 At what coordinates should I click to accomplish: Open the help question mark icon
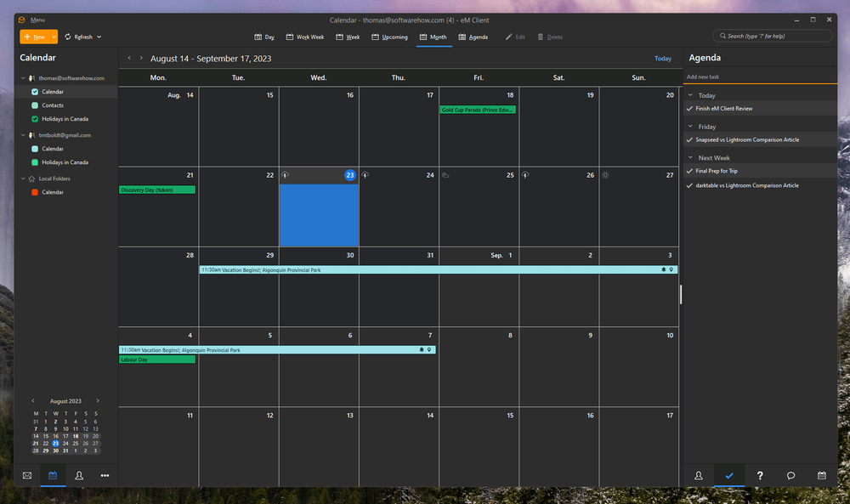pos(760,475)
